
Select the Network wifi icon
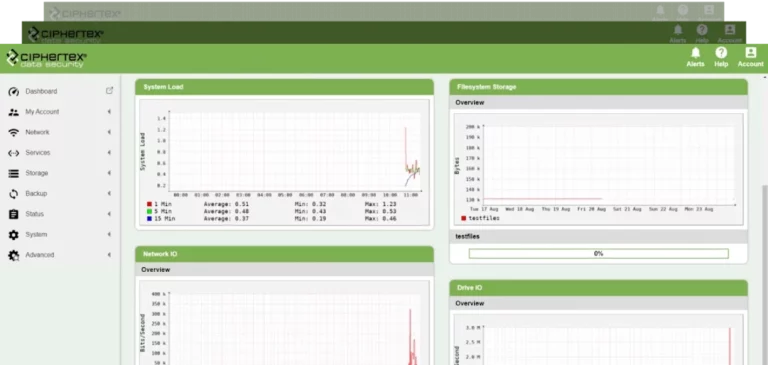(14, 132)
